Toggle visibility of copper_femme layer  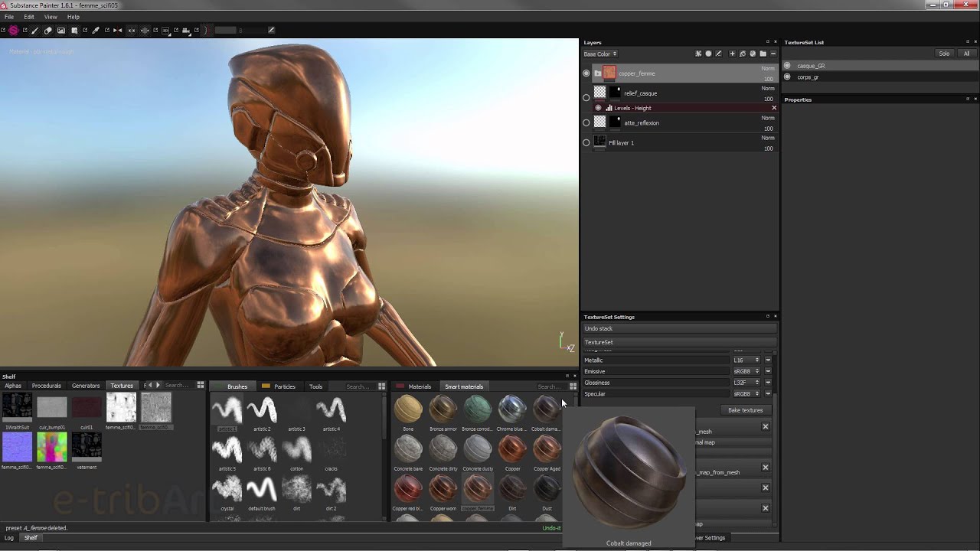(x=586, y=73)
